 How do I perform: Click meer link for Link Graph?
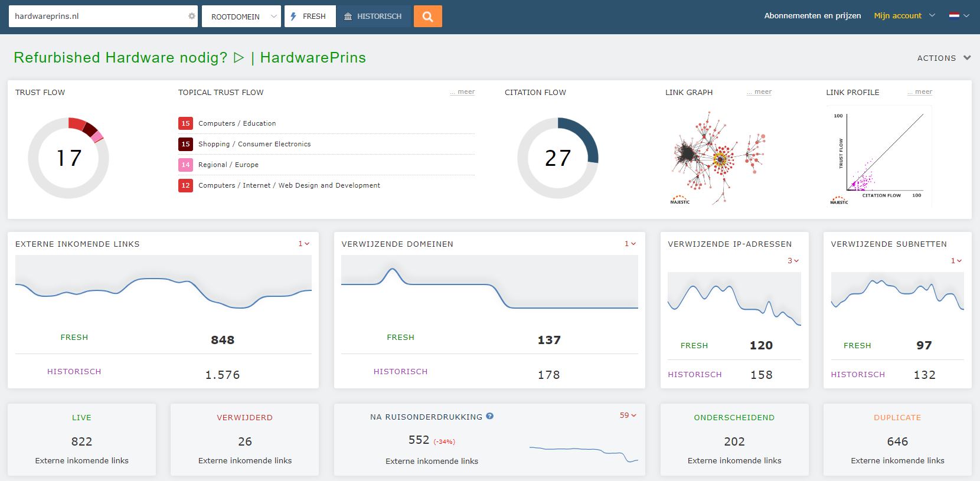coord(760,92)
